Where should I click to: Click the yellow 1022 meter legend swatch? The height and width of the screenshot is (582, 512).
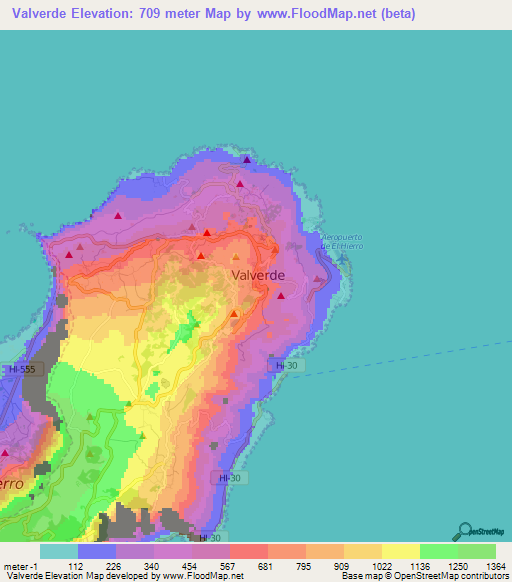tap(401, 551)
